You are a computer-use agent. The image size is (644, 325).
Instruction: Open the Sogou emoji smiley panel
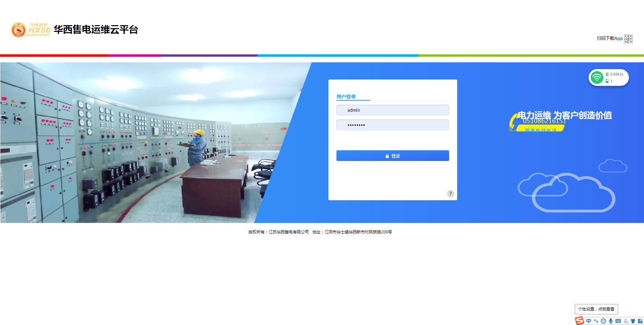pos(603,321)
